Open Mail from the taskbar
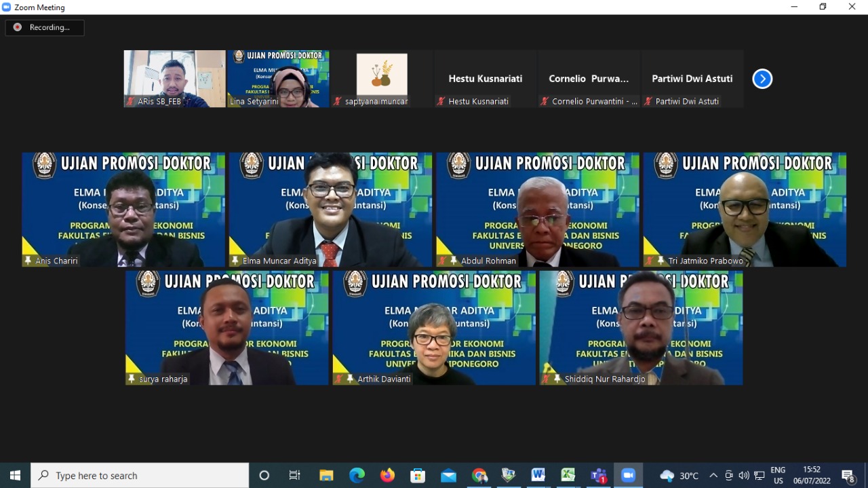 click(448, 475)
